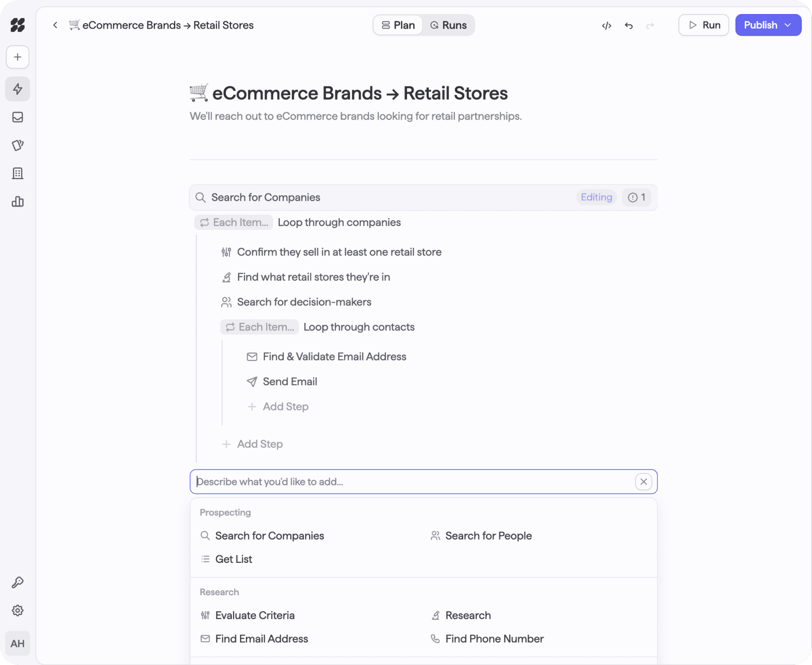Choose Search for Companies from Prospecting menu
Viewport: 812px width, 665px height.
pos(262,536)
